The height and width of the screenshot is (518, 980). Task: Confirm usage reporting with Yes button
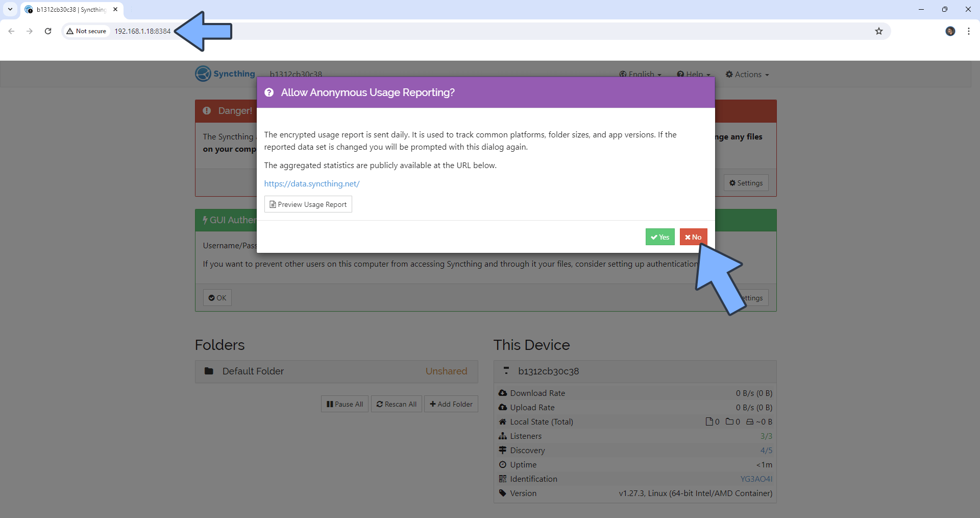660,237
